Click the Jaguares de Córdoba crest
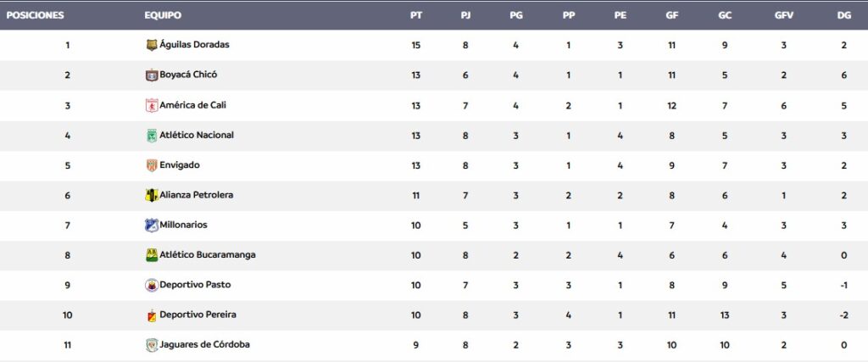The width and height of the screenshot is (868, 362). (x=152, y=345)
